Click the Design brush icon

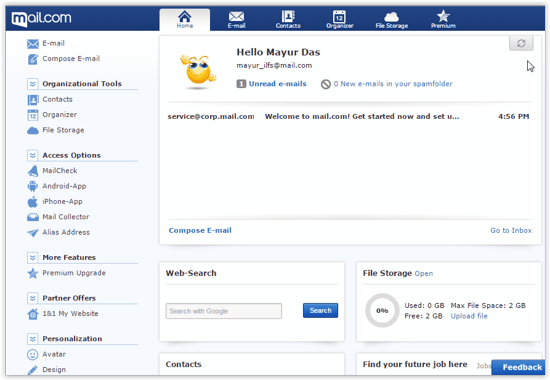pos(33,370)
